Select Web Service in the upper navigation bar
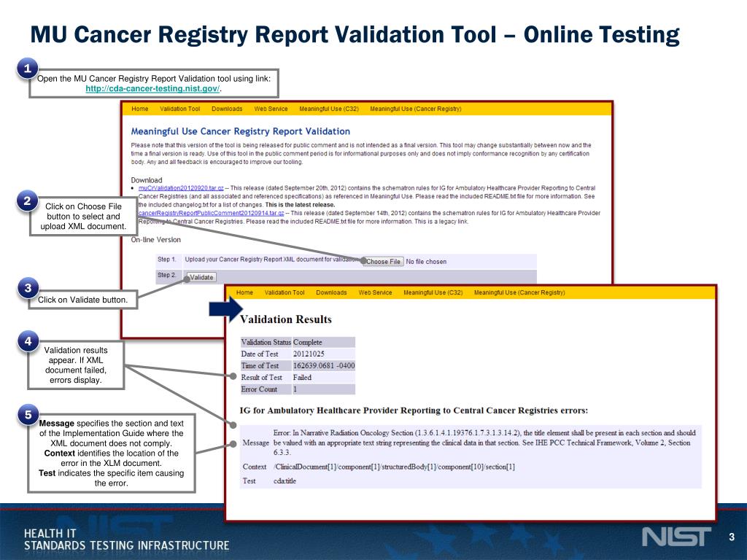747x560 pixels. pyautogui.click(x=271, y=109)
